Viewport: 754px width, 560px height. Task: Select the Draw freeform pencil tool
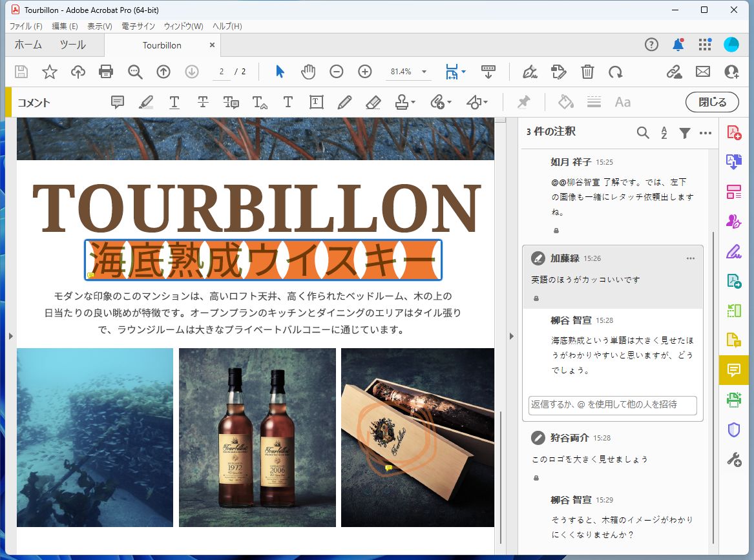coord(344,101)
